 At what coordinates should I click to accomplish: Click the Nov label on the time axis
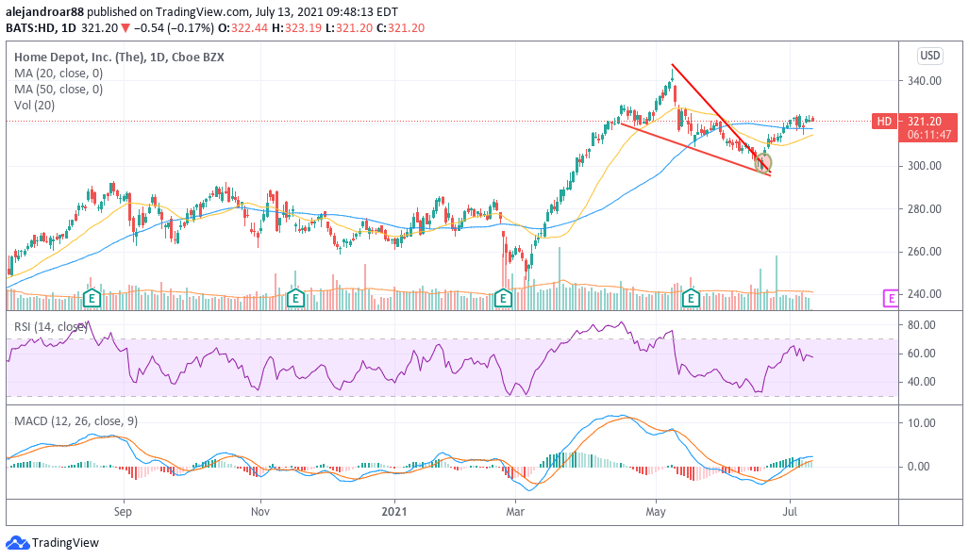tap(260, 512)
